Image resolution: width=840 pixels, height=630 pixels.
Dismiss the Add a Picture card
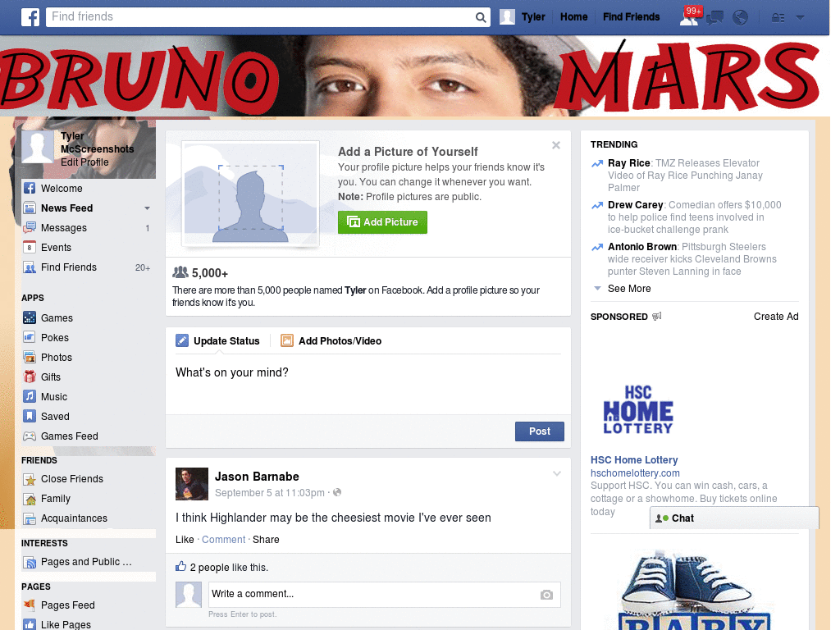pyautogui.click(x=556, y=145)
